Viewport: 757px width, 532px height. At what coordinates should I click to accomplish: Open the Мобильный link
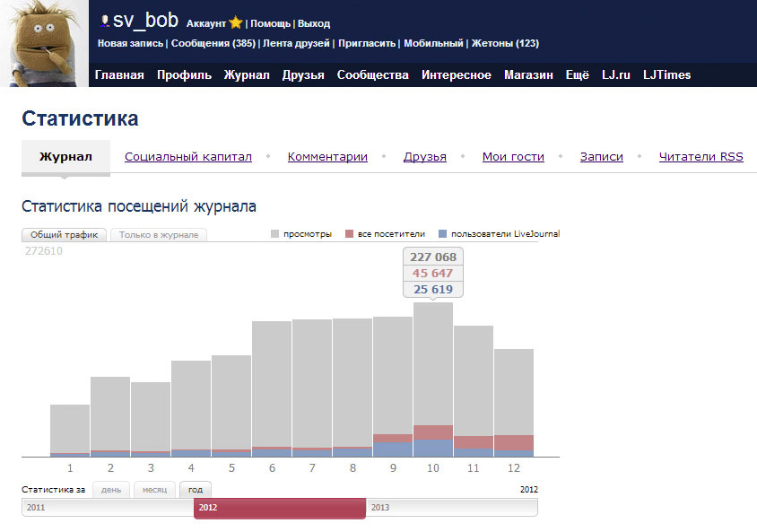433,43
